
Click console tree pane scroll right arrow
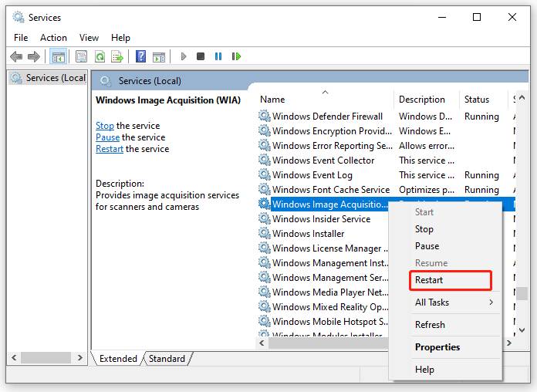point(80,358)
